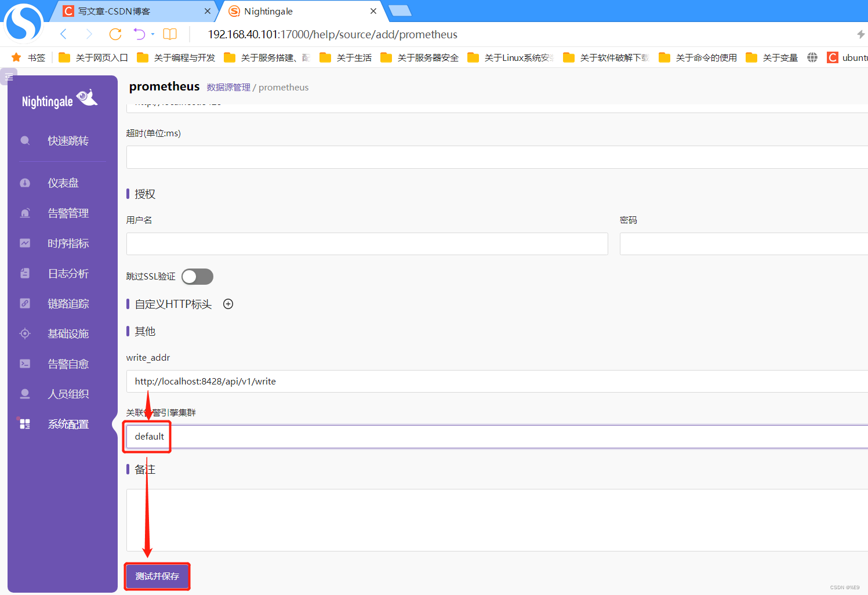
Task: Open 基础设施 menu item
Action: tap(68, 333)
